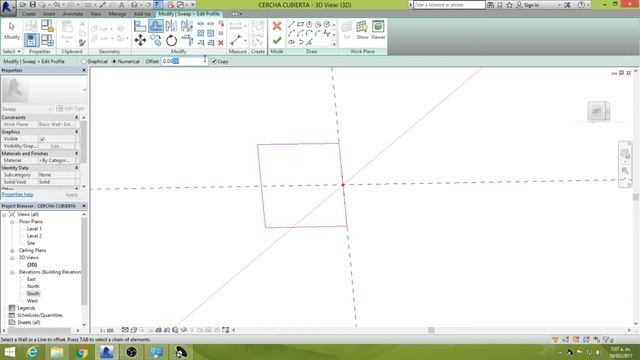The image size is (640, 360).
Task: Choose the Move tool with four arrows
Action: (x=140, y=40)
